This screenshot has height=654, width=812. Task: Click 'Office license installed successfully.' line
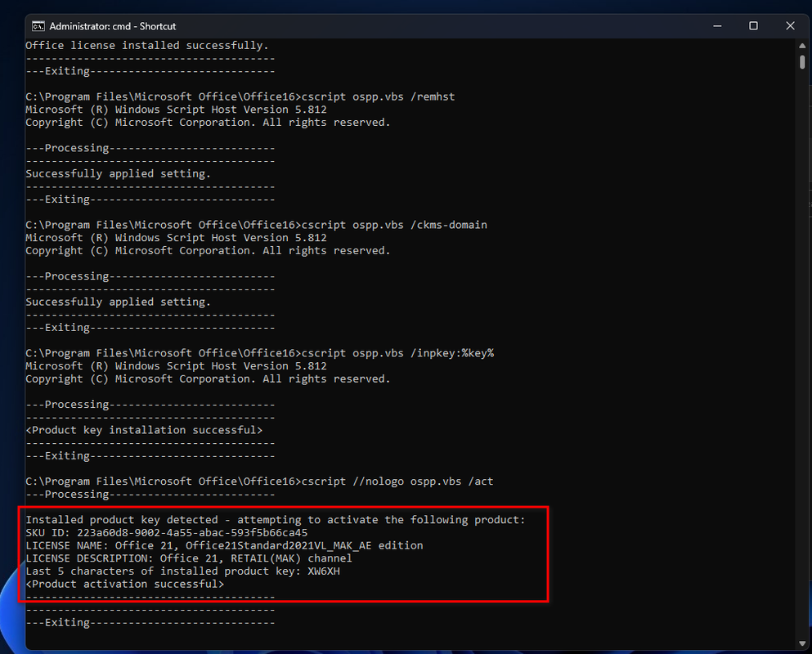(x=147, y=46)
